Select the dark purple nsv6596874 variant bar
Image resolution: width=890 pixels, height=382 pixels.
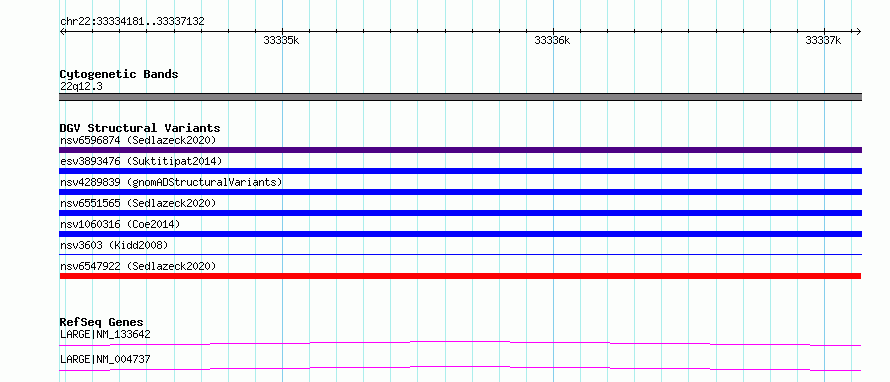460,150
